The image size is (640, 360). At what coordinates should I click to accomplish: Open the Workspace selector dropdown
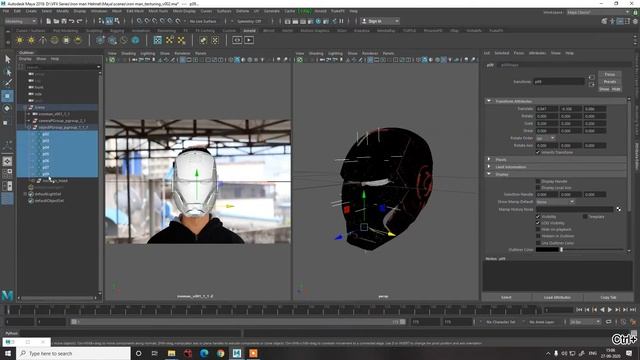598,12
